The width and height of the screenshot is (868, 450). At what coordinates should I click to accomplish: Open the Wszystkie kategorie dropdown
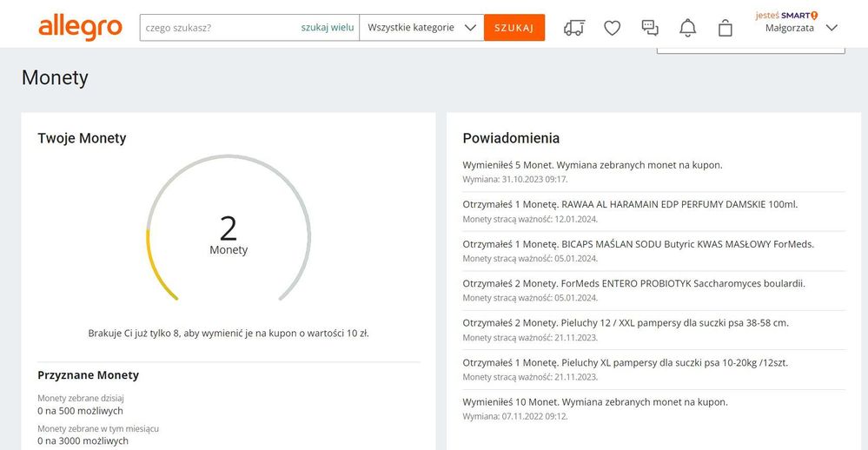[421, 28]
